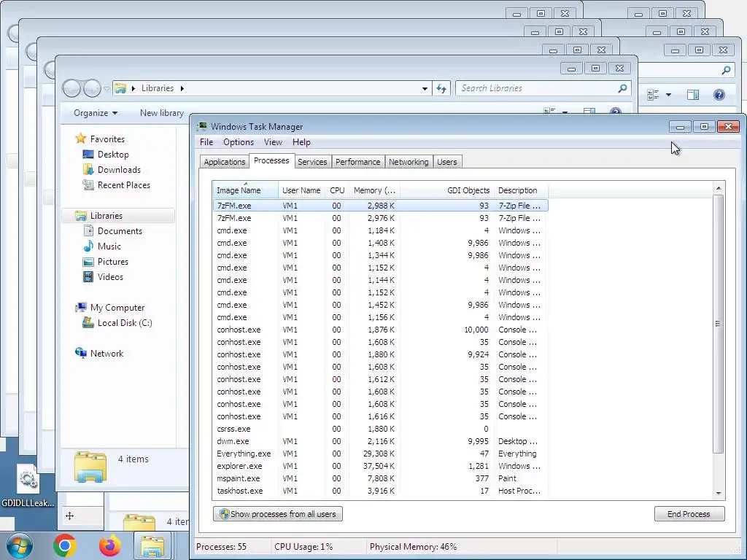Open Options menu in Task Manager
The image size is (747, 560).
click(239, 142)
